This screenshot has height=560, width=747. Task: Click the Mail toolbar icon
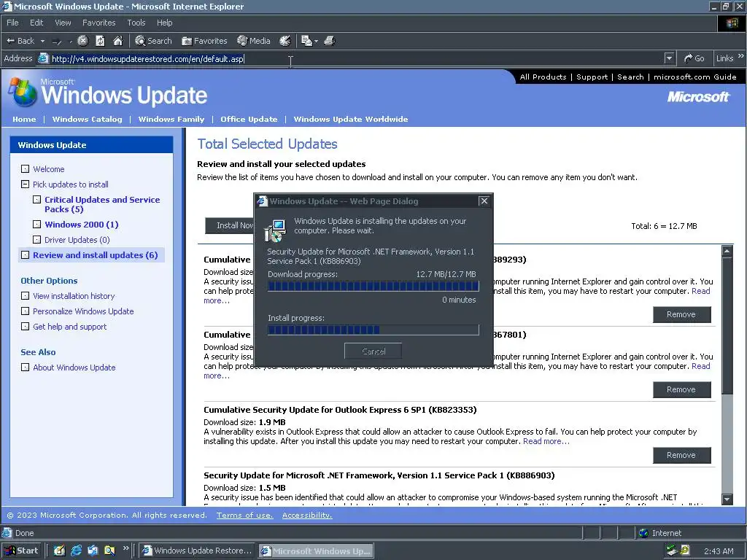[x=306, y=41]
